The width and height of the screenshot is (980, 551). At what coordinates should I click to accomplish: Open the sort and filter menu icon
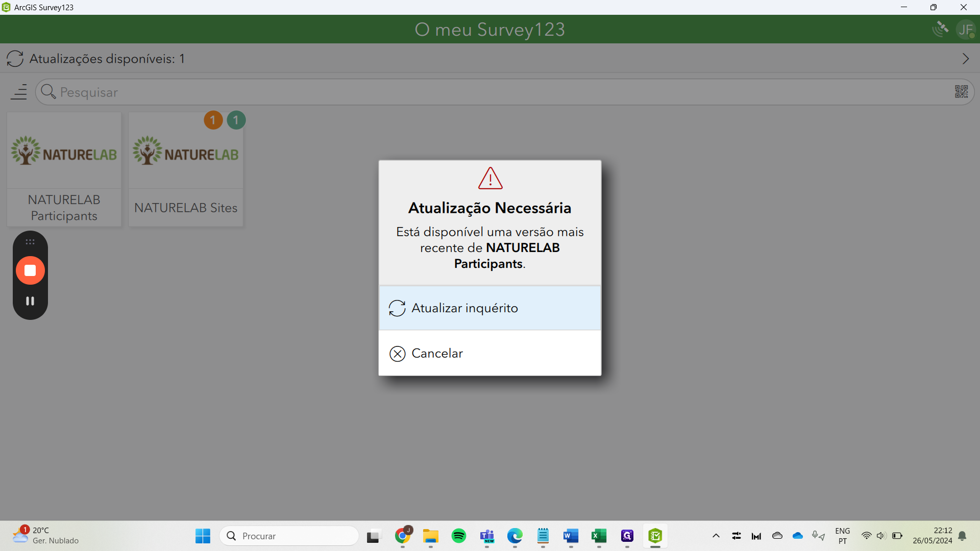click(x=19, y=92)
